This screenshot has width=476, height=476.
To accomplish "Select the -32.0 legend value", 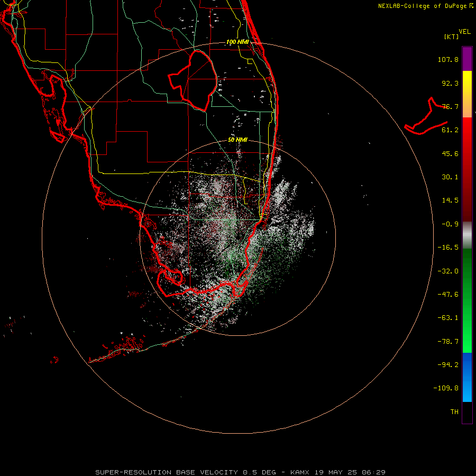I will click(448, 271).
